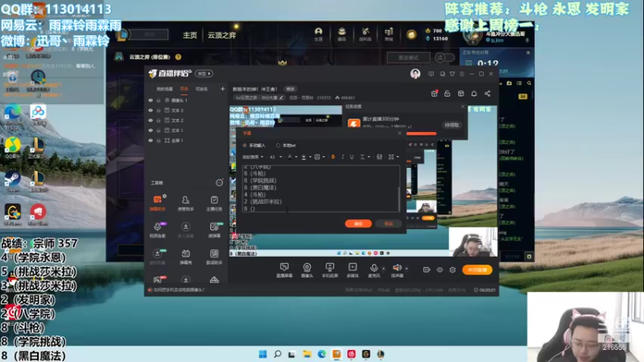Toggle visibility of 文本 1 source

point(151,130)
